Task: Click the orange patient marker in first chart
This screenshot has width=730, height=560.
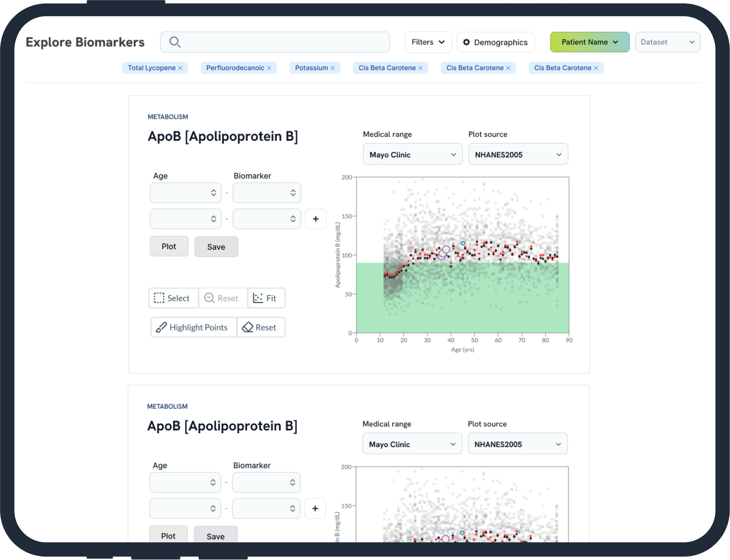Action: 446,250
